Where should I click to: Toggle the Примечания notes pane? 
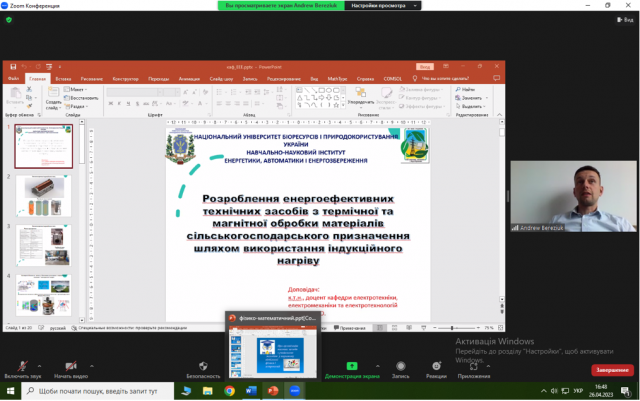(349, 328)
